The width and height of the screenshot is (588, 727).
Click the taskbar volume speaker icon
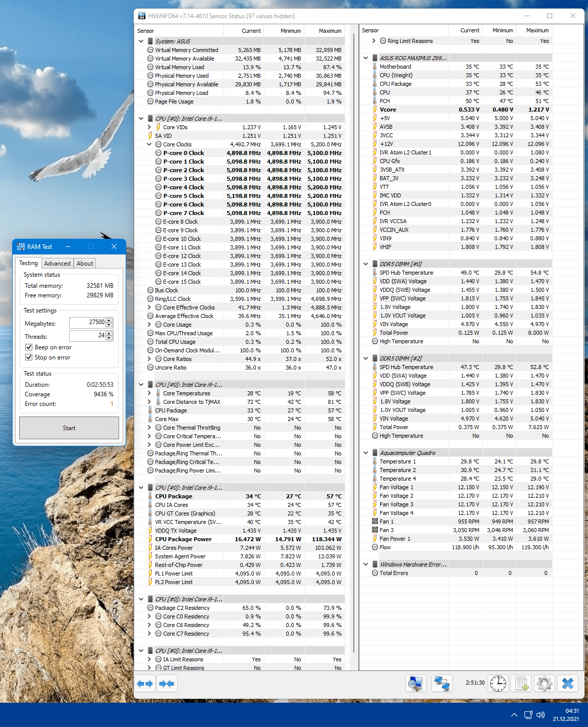pyautogui.click(x=541, y=715)
